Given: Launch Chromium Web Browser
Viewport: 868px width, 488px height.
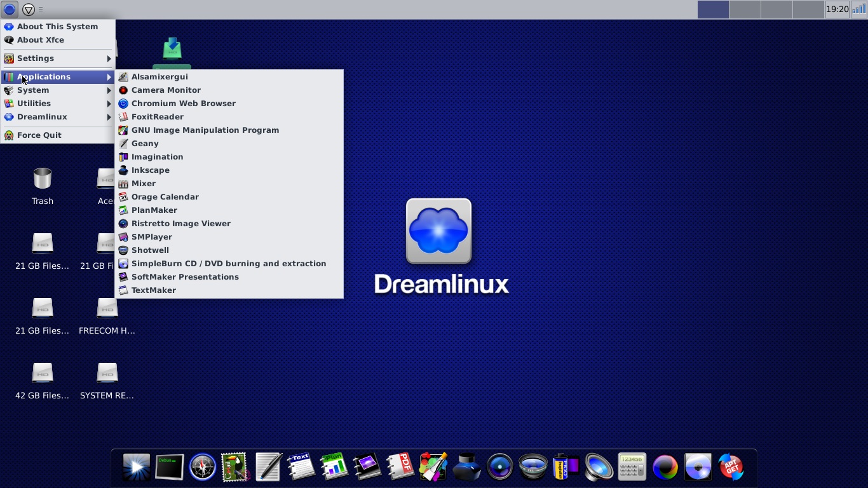Looking at the screenshot, I should 229,104.
